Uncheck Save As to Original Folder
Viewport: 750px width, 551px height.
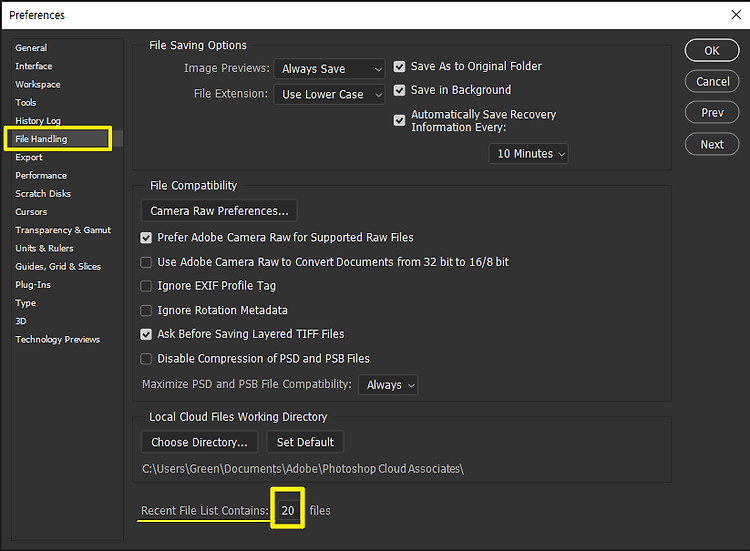point(399,66)
